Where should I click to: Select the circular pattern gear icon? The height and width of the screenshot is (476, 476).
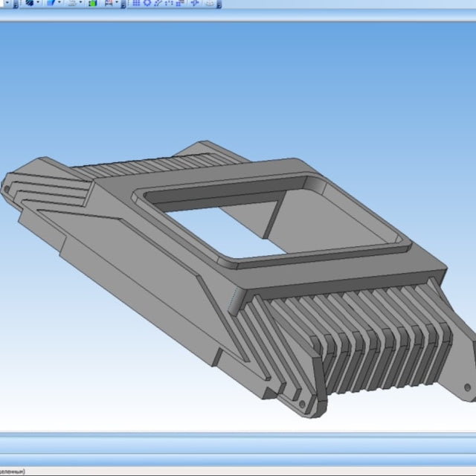coord(147,3)
